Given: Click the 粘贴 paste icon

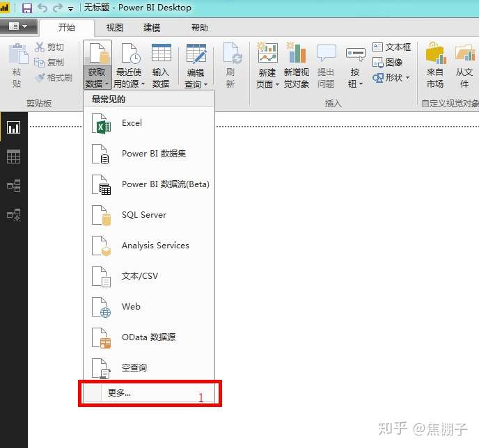Looking at the screenshot, I should pyautogui.click(x=18, y=54).
